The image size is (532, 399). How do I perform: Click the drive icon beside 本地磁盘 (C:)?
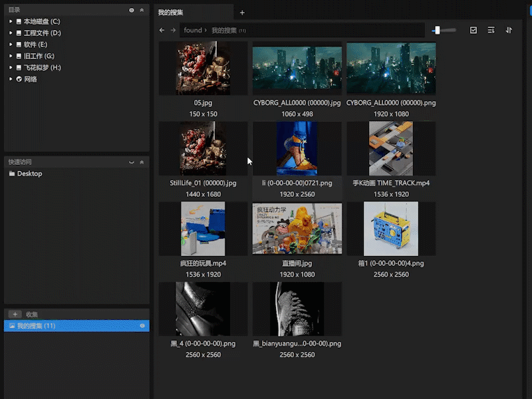(x=19, y=21)
